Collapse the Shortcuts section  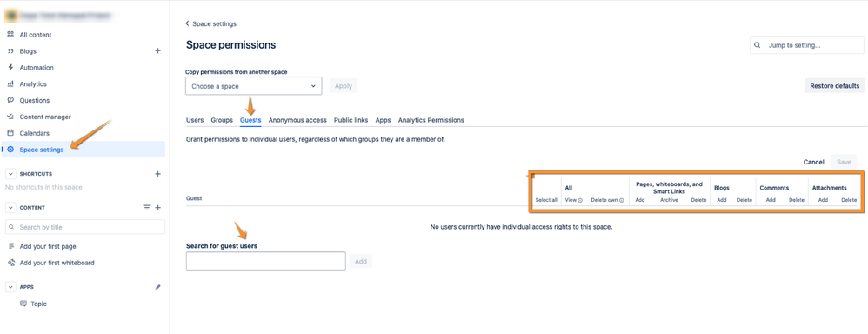[x=10, y=174]
